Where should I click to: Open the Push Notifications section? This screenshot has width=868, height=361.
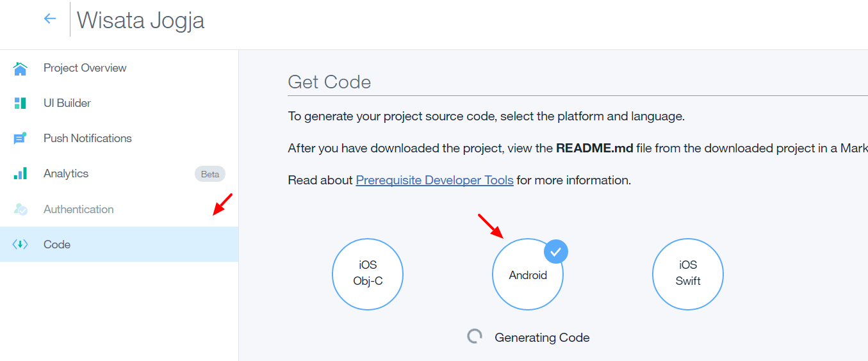pos(87,138)
